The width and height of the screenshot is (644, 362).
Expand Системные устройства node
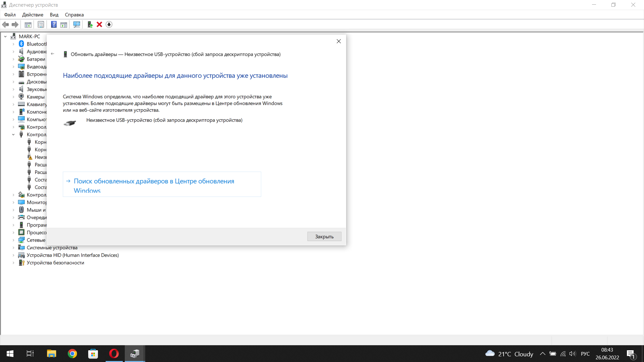pos(13,248)
